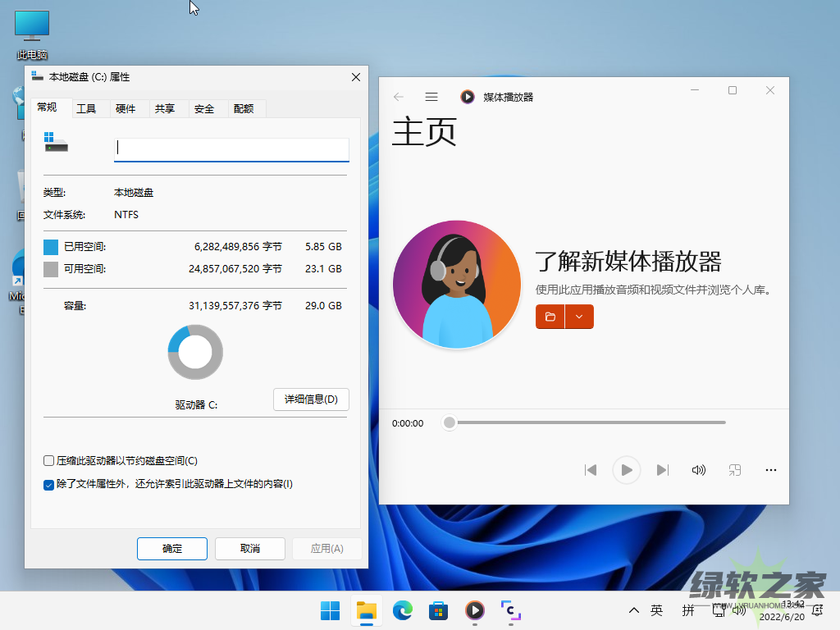Click the orange open file folder button
The height and width of the screenshot is (630, 840).
click(x=550, y=317)
